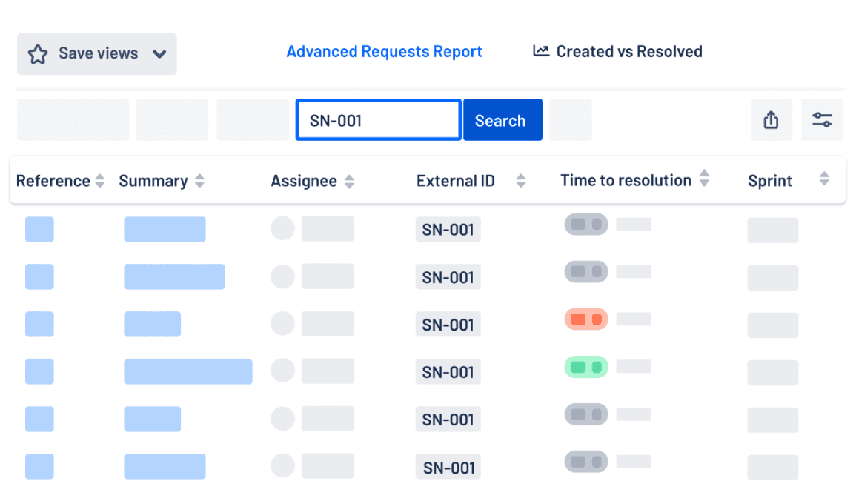Toggle the red resolution switch in row three
This screenshot has height=504, width=856.
(x=586, y=319)
